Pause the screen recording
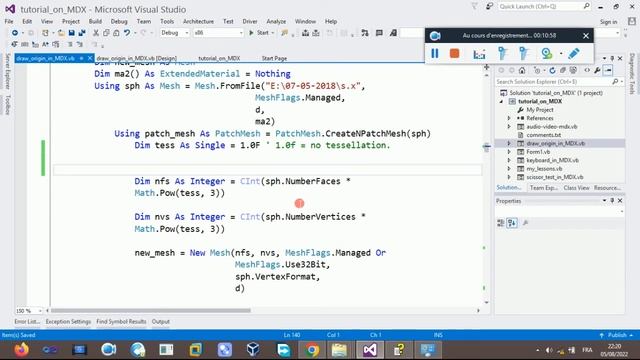The image size is (640, 360). pos(435,53)
